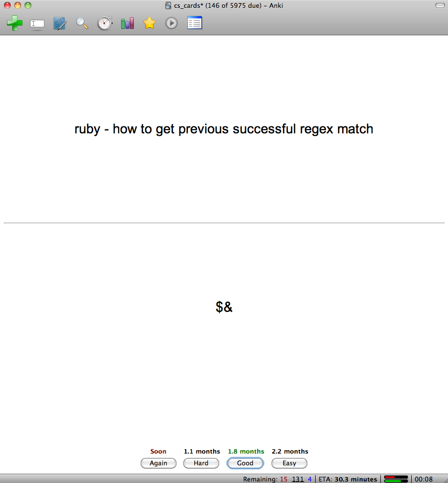Click the red and green progress bars
Screen dimensions: 448x483
(x=396, y=479)
